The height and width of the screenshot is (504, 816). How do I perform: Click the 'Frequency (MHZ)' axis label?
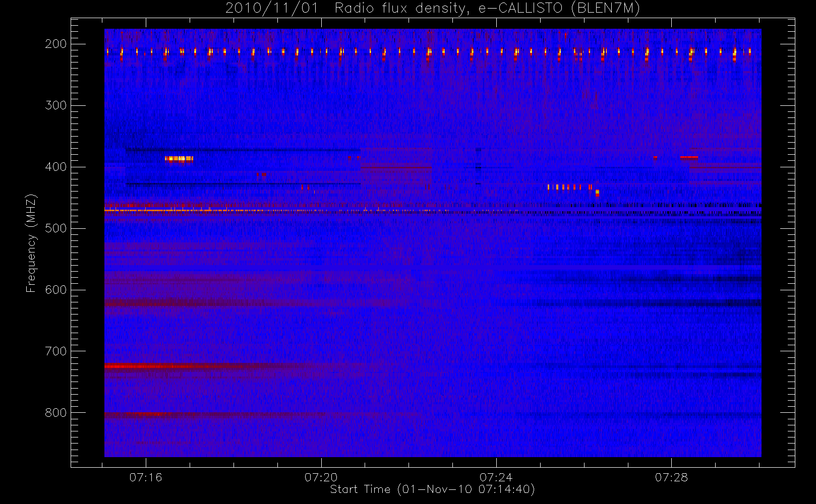click(x=31, y=243)
